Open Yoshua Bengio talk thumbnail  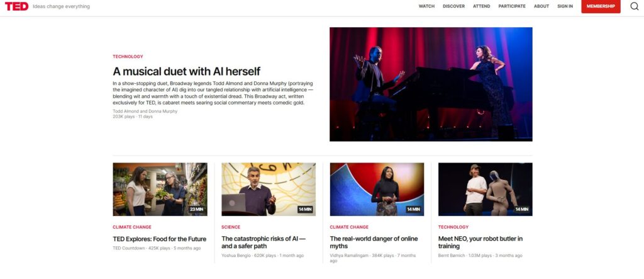pyautogui.click(x=269, y=190)
